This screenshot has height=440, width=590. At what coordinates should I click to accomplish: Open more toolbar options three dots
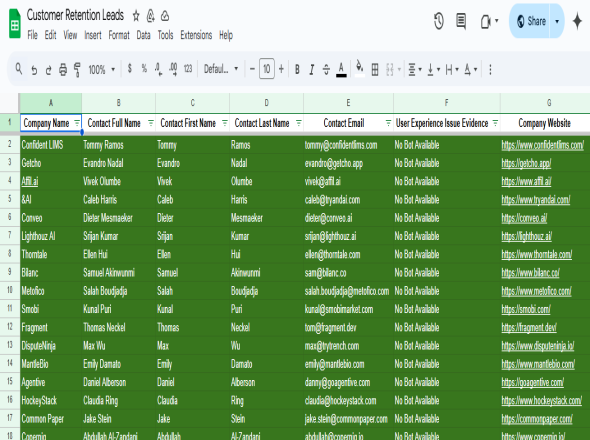490,70
